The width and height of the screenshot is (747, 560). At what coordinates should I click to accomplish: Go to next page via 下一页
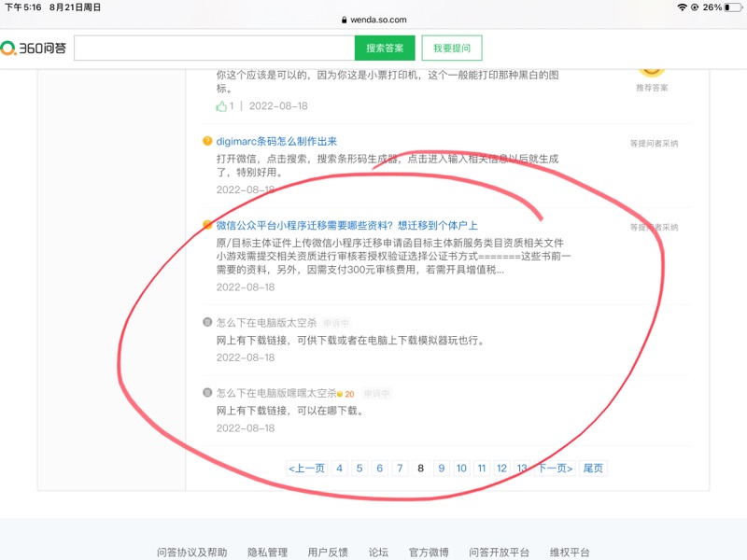[556, 469]
